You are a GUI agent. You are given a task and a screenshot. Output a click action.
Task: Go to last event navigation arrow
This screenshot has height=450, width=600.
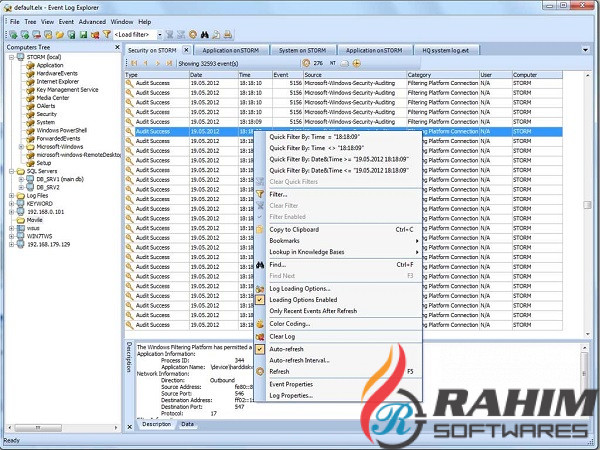[169, 63]
